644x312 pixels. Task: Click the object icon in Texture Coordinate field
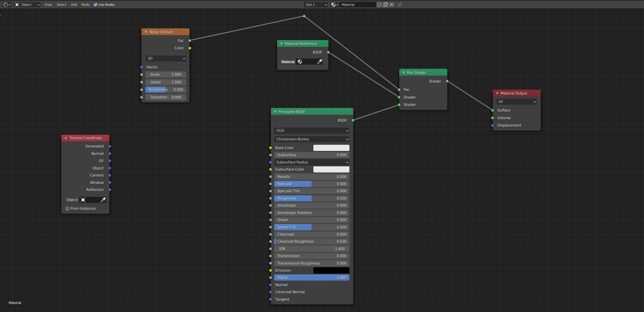pyautogui.click(x=83, y=200)
